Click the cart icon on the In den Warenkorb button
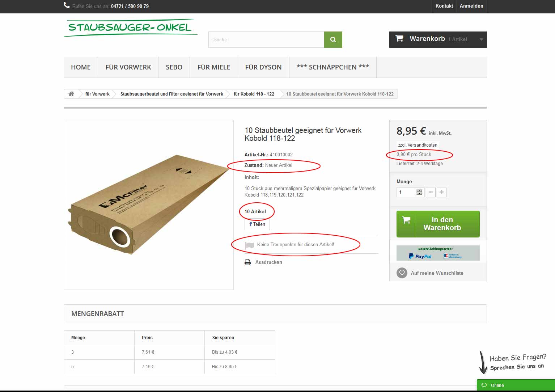This screenshot has height=392, width=555. click(x=406, y=220)
